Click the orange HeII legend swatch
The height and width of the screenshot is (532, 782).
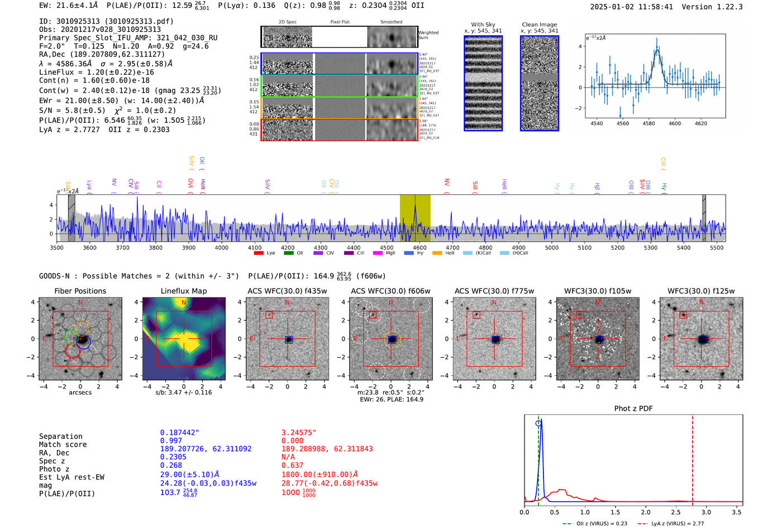pos(437,253)
